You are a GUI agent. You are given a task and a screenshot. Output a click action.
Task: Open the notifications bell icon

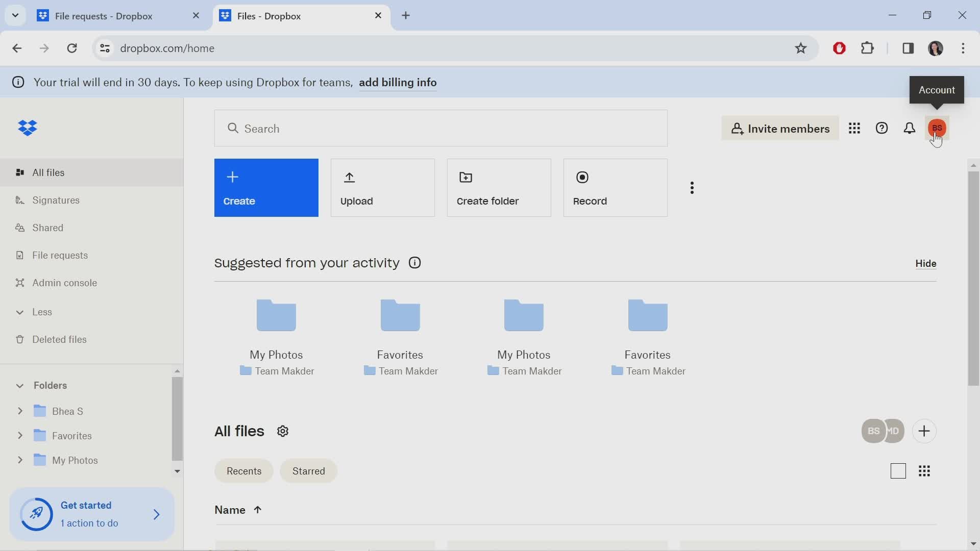(x=909, y=128)
